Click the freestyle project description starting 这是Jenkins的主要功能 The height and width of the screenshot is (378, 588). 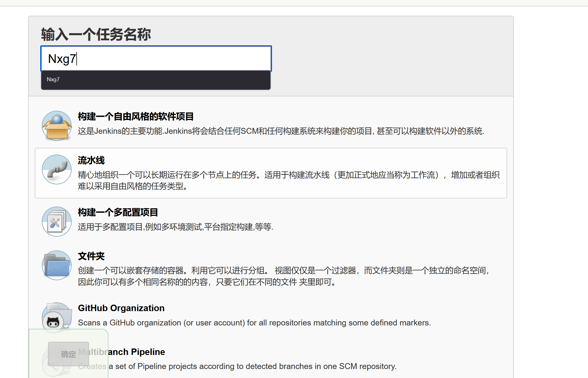coord(281,131)
